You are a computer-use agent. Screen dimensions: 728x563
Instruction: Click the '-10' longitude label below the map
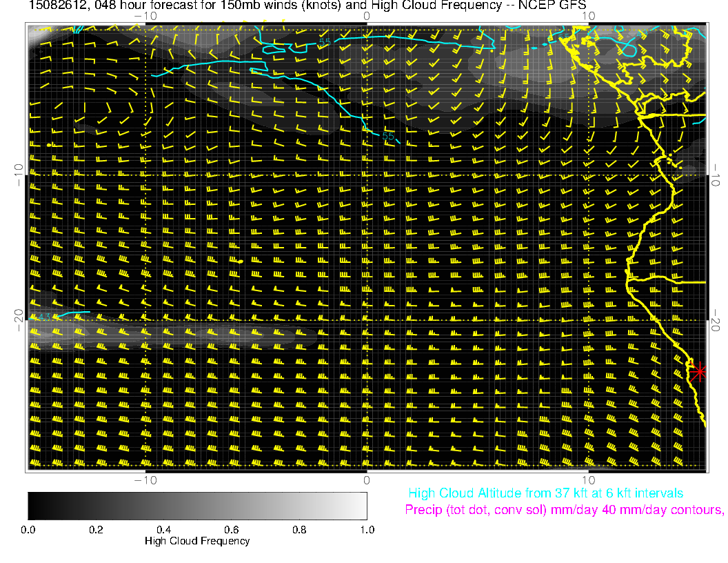(145, 481)
